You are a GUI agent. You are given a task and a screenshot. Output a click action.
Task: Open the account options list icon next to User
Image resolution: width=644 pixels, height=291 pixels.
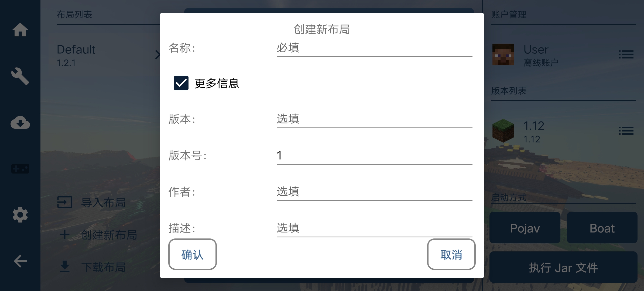click(626, 54)
